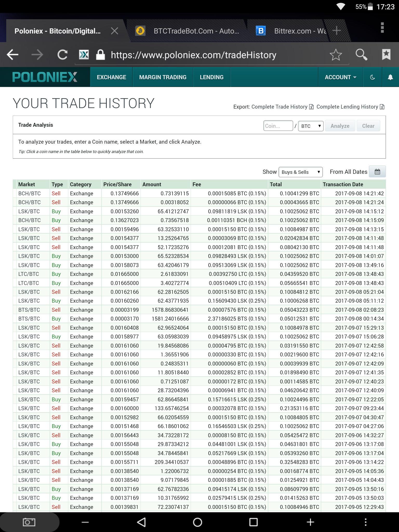Tap the browser search magnifier icon

pos(361,55)
